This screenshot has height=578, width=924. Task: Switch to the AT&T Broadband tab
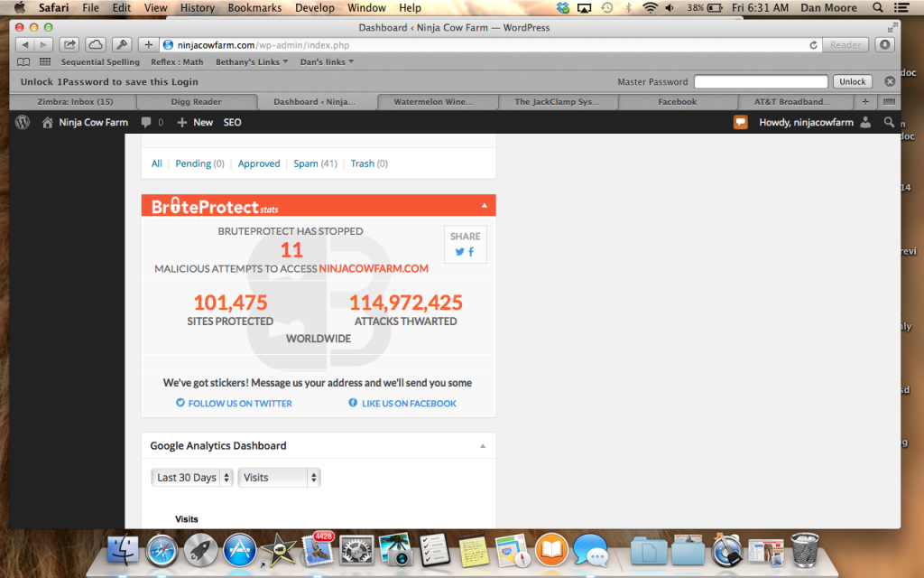tap(792, 101)
